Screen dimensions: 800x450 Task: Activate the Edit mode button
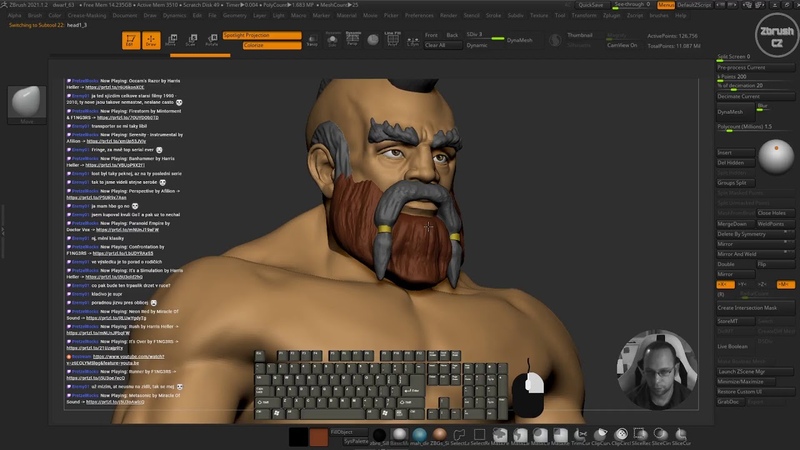[131, 40]
